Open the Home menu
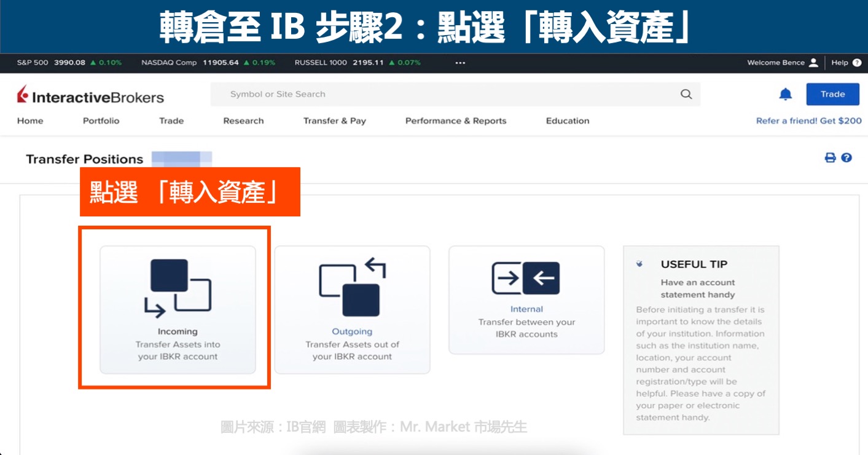This screenshot has height=455, width=868. click(30, 121)
